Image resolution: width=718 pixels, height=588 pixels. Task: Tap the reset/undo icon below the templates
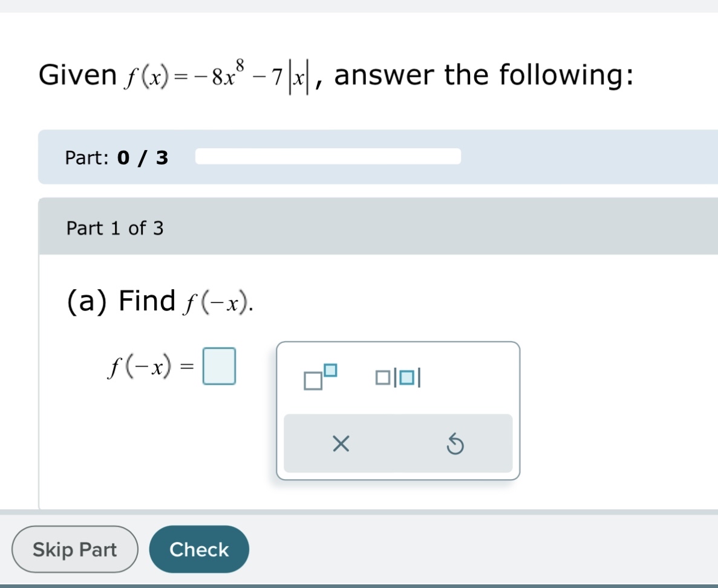click(455, 443)
